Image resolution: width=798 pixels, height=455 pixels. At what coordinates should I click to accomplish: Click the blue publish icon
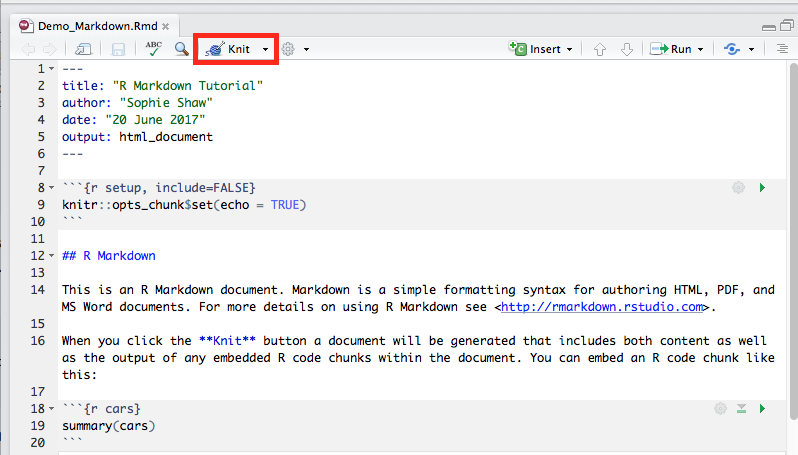[x=732, y=49]
